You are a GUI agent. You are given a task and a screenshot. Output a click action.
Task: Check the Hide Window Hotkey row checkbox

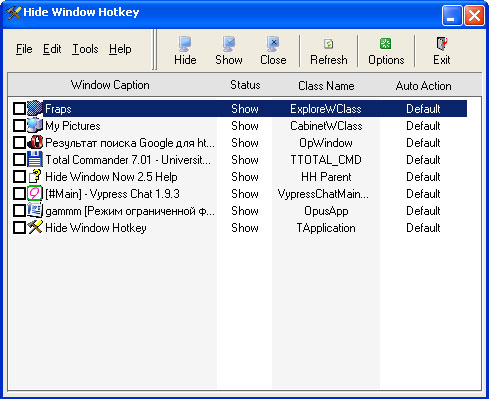(x=19, y=228)
